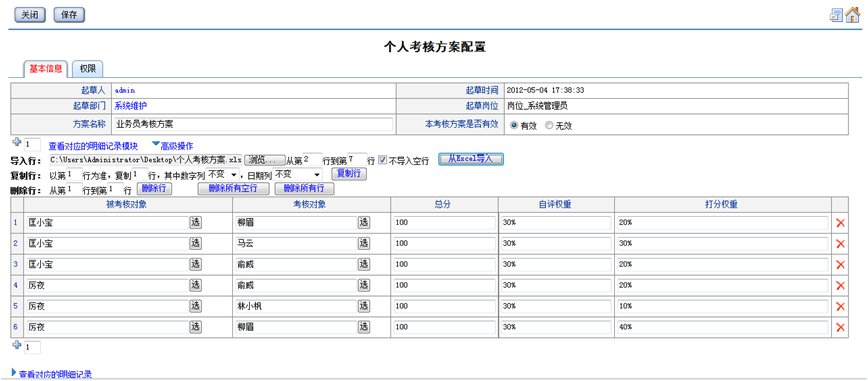The image size is (868, 381).
Task: Click the 复制行 button
Action: [x=349, y=173]
